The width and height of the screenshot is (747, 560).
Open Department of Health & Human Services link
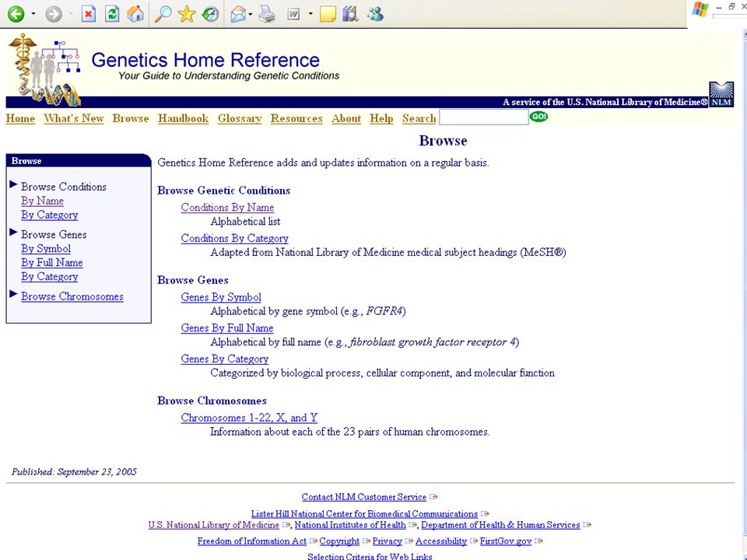tap(500, 525)
